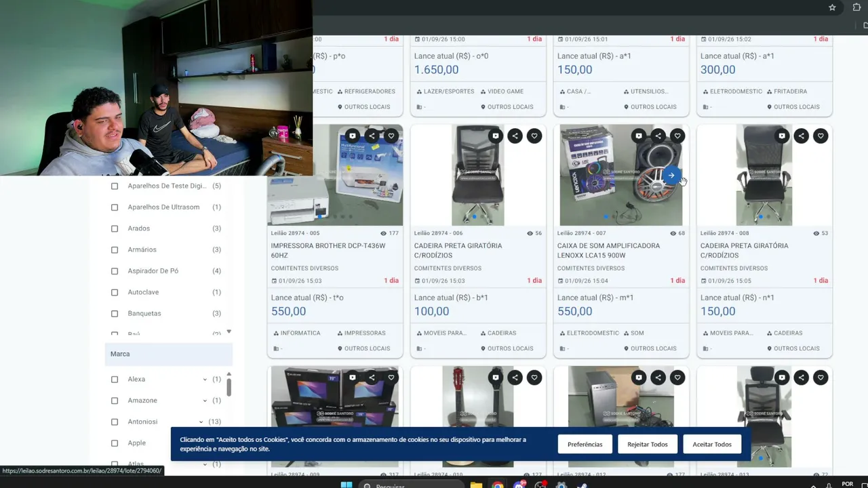Share lot 006 Cadeira Preta Giratória
The width and height of the screenshot is (868, 488).
(x=515, y=136)
